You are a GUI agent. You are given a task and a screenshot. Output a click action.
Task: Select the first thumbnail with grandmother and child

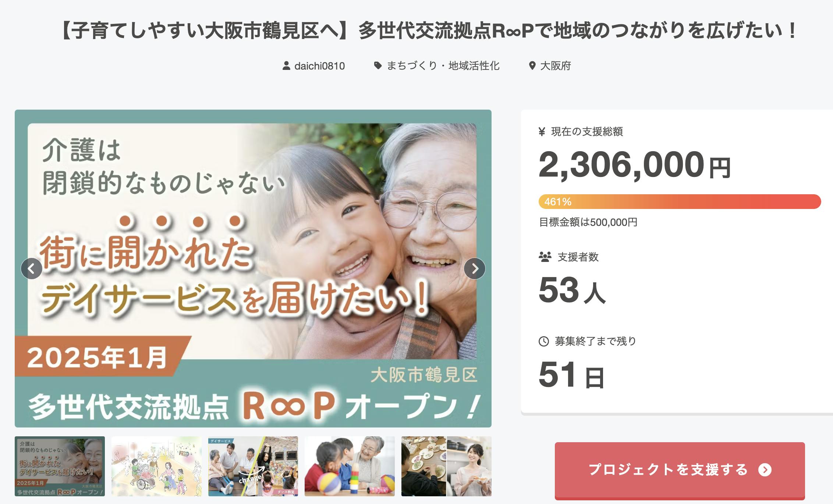point(60,466)
